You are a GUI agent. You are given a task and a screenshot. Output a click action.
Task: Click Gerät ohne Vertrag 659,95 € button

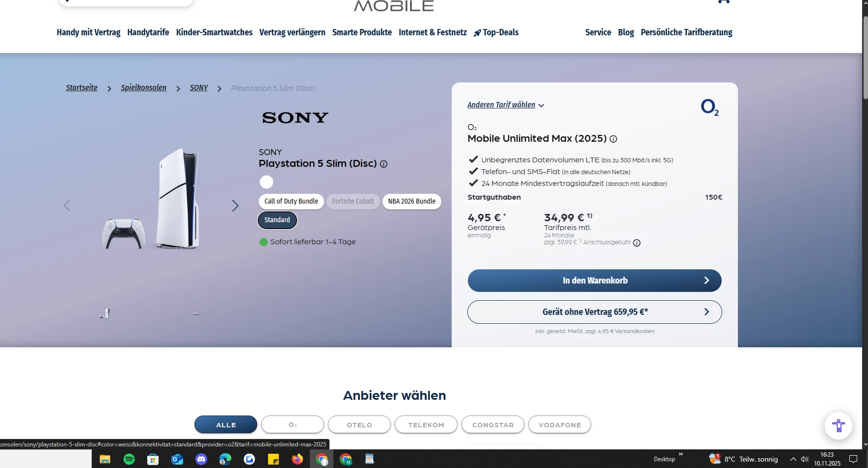click(x=595, y=312)
